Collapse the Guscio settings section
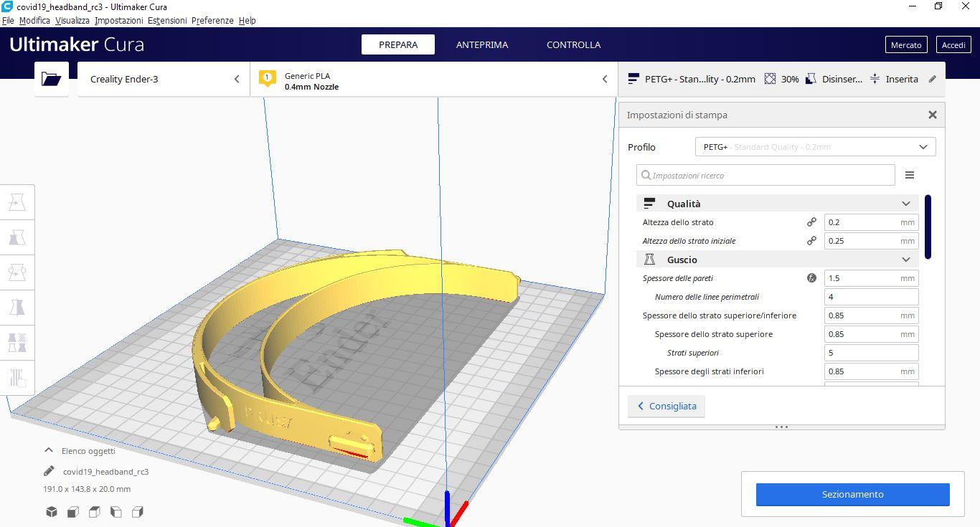Screen dimensions: 980x527 (x=905, y=260)
